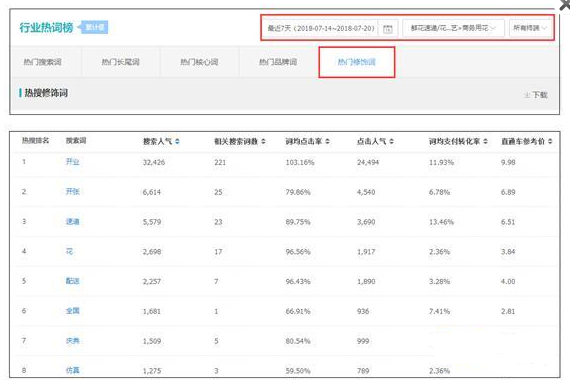Click the conversion rate value 7.41%
This screenshot has width=570, height=386.
(x=439, y=311)
